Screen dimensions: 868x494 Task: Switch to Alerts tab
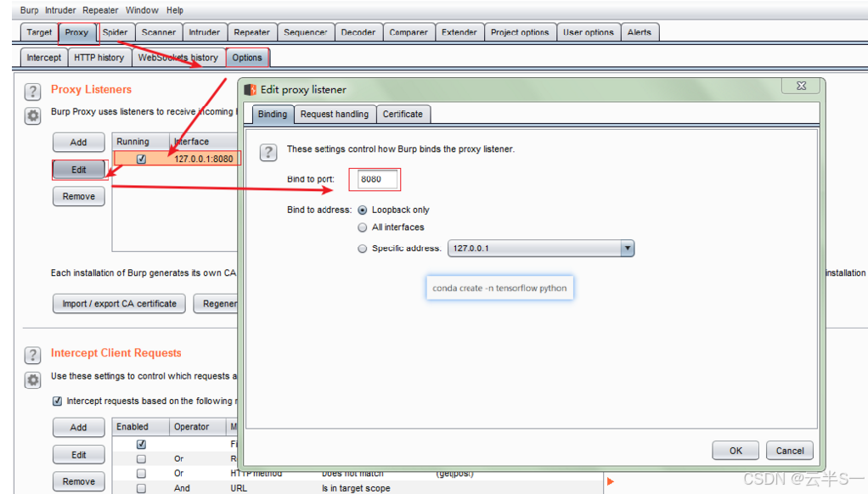point(640,32)
